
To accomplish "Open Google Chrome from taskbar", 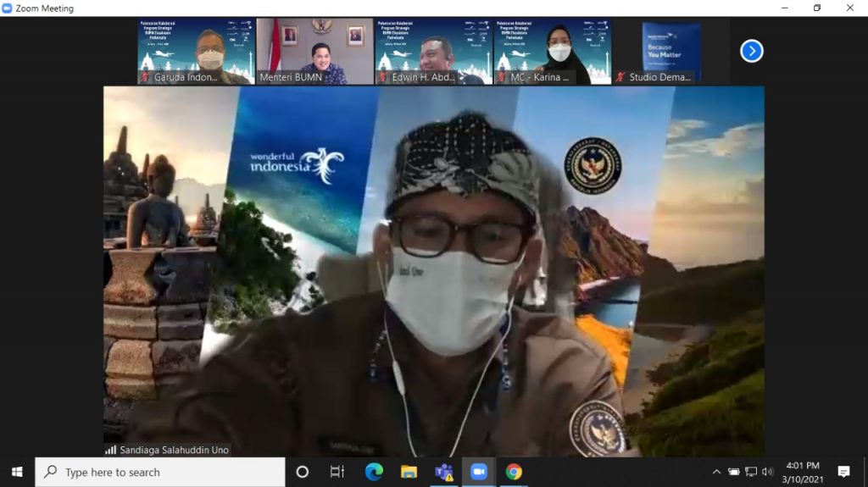I will pos(514,472).
